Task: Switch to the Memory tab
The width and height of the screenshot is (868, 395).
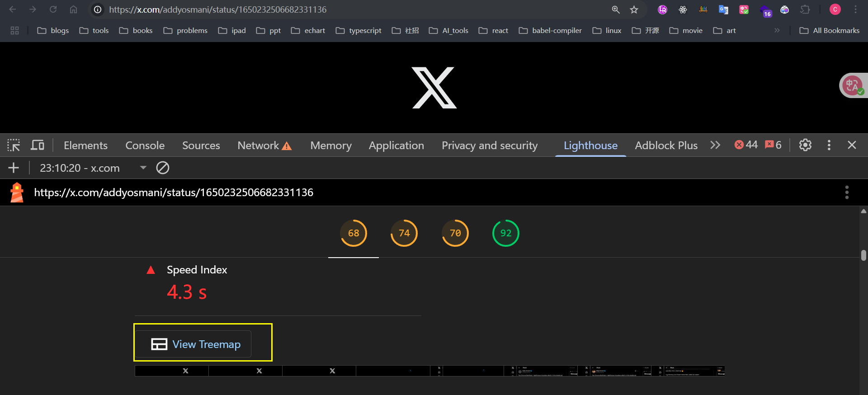Action: click(330, 145)
